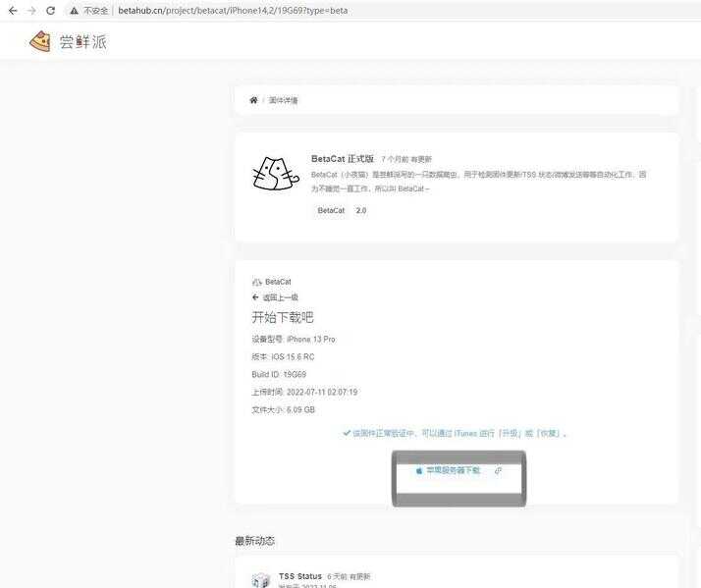
Task: Click the 不安全 security warning icon
Action: pos(75,10)
